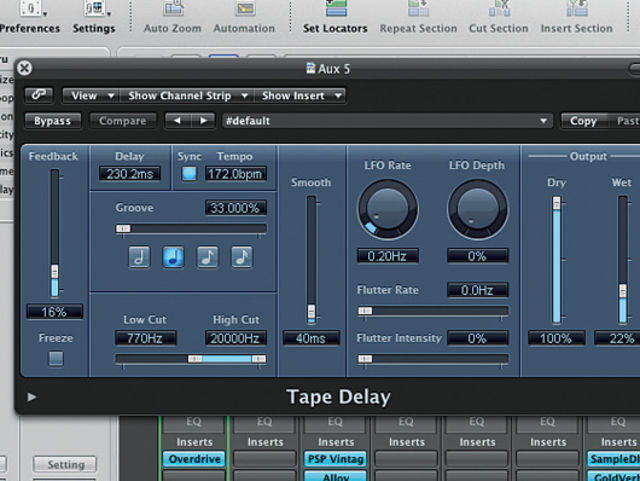Enable the Freeze checkbox
The height and width of the screenshot is (481, 640).
coord(56,359)
